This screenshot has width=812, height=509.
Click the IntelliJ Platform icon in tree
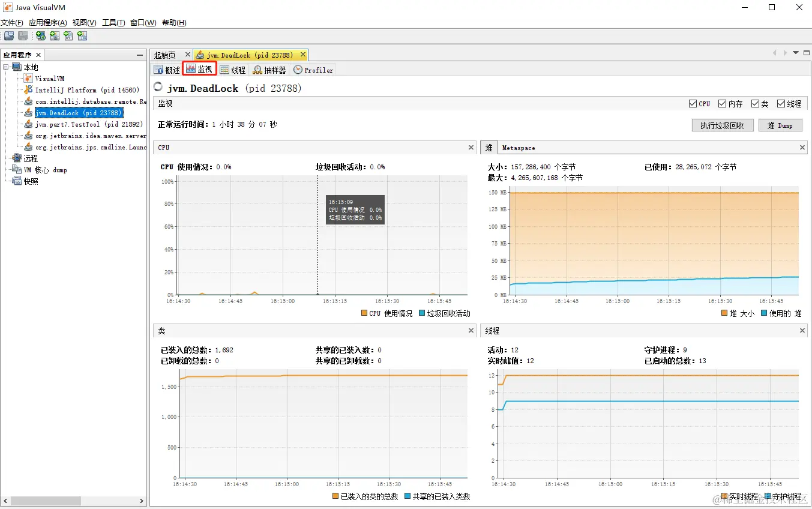[28, 89]
